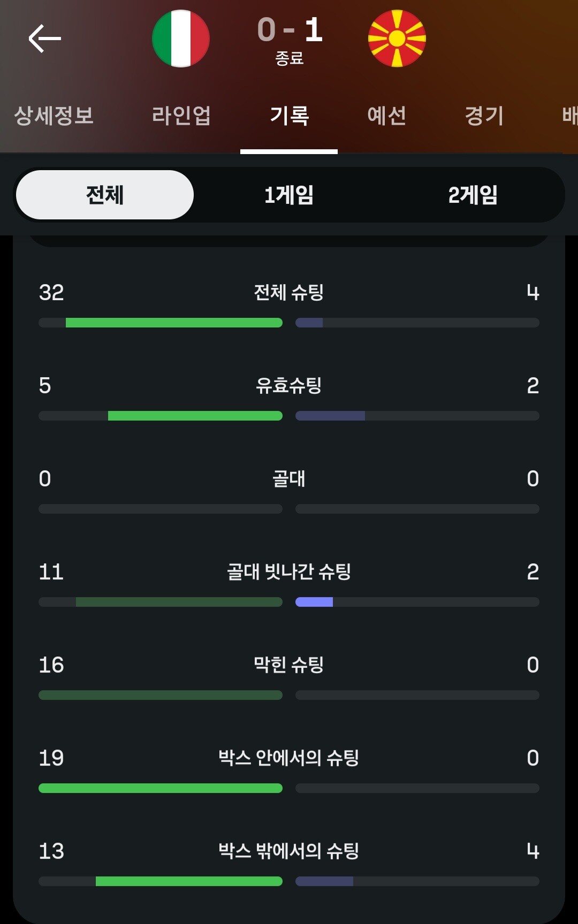The height and width of the screenshot is (924, 578).
Task: Tap the back arrow icon
Action: coord(44,39)
